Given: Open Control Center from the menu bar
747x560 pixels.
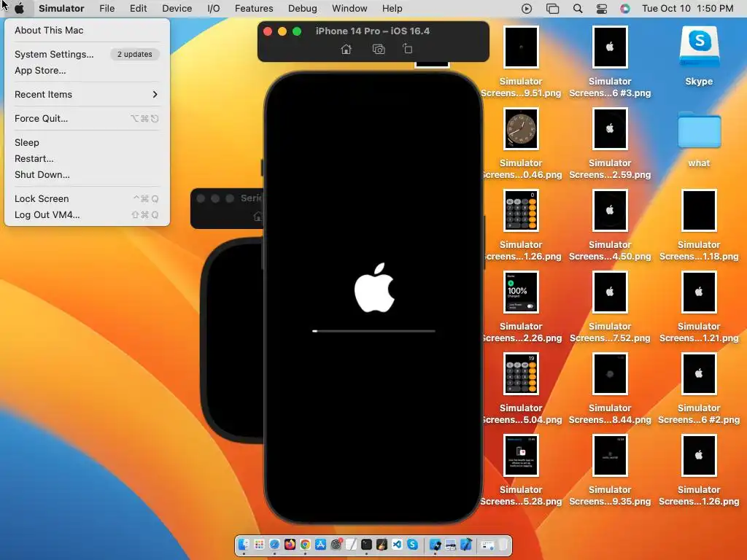Looking at the screenshot, I should (602, 9).
